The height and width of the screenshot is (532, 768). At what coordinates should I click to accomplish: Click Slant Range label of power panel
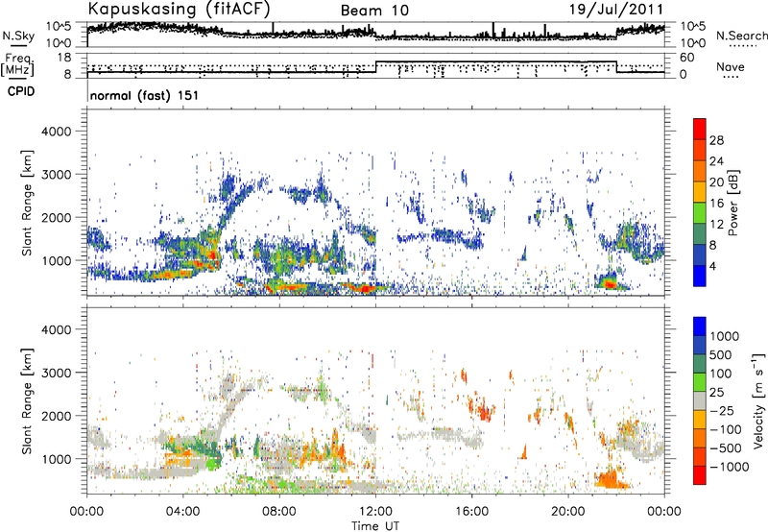click(x=27, y=203)
